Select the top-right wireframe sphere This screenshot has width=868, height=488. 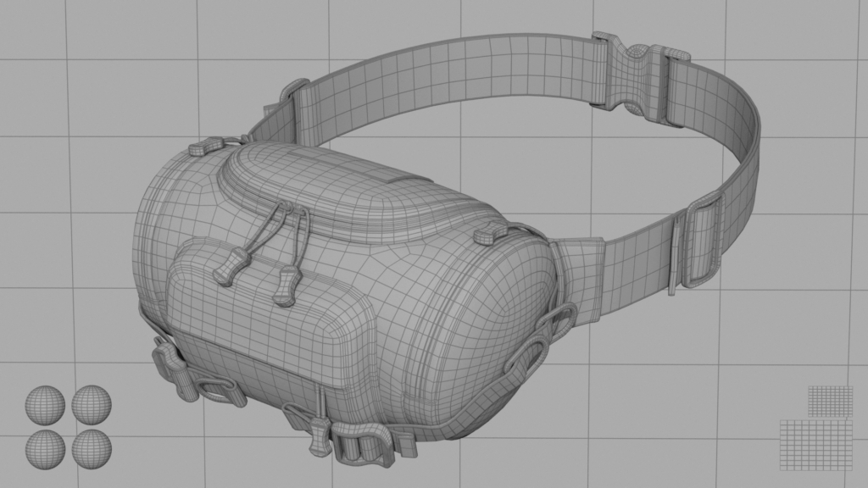92,404
